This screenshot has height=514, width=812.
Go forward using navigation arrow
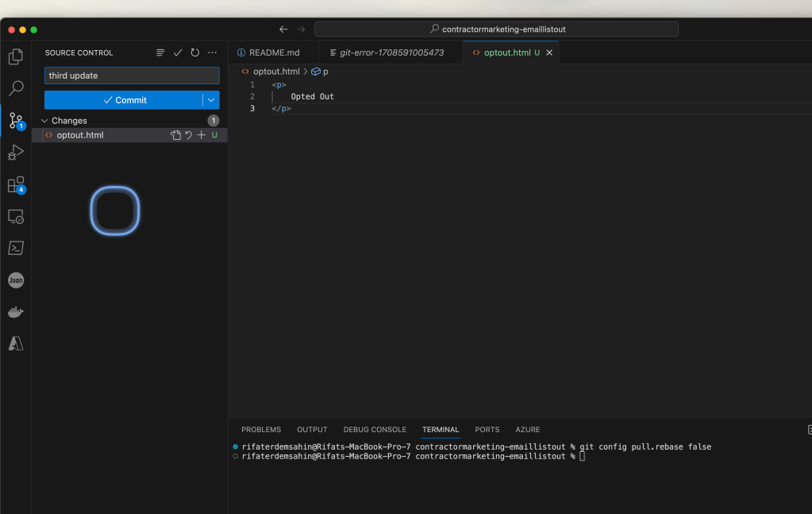(x=301, y=29)
